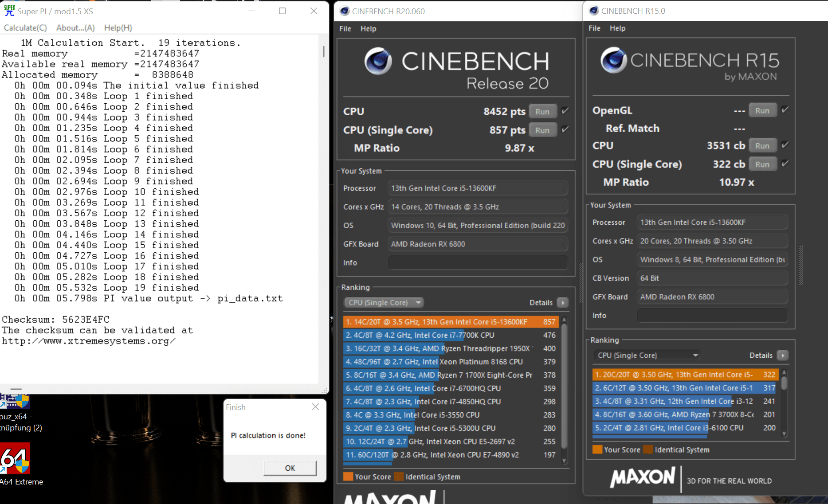The height and width of the screenshot is (504, 828).
Task: Toggle the CPU test checkbox in Cinebench R20
Action: pyautogui.click(x=565, y=111)
